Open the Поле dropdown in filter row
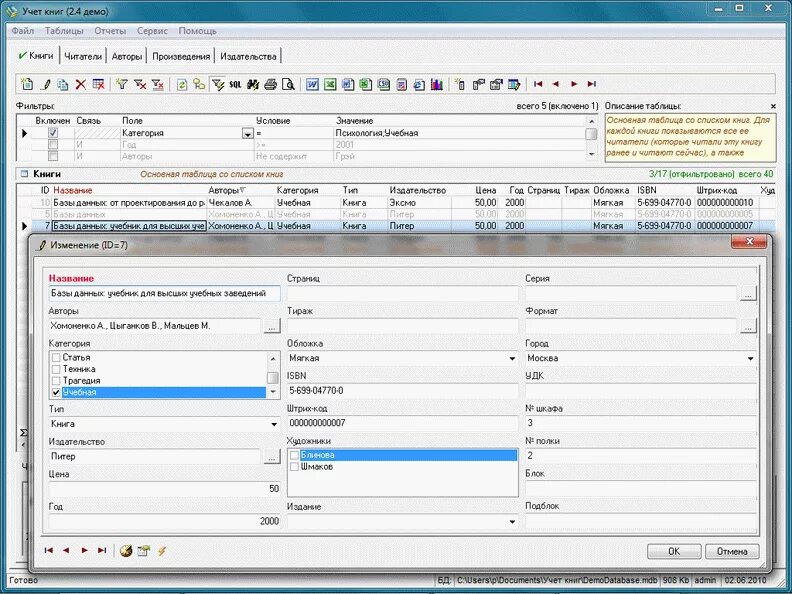Viewport: 792px width, 594px height. 247,133
